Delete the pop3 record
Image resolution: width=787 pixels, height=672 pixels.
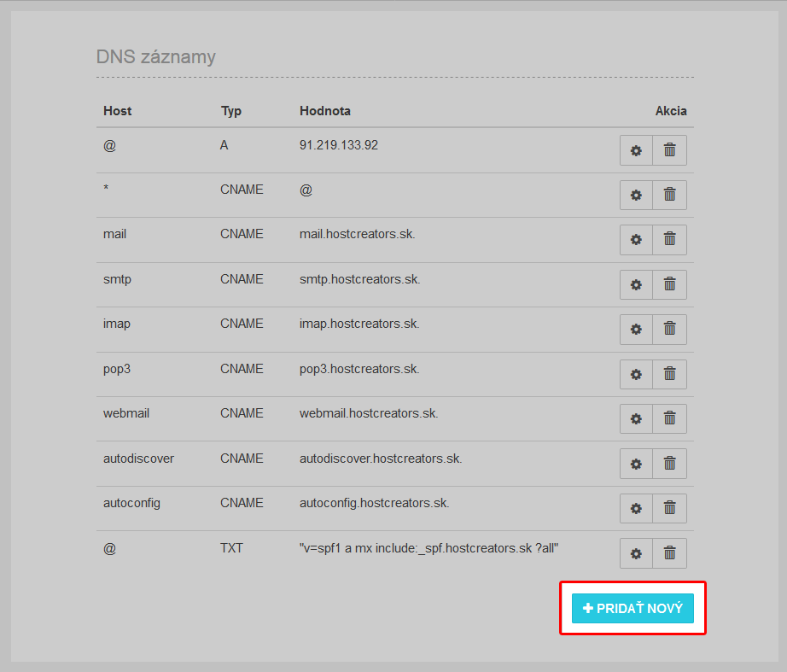coord(669,374)
